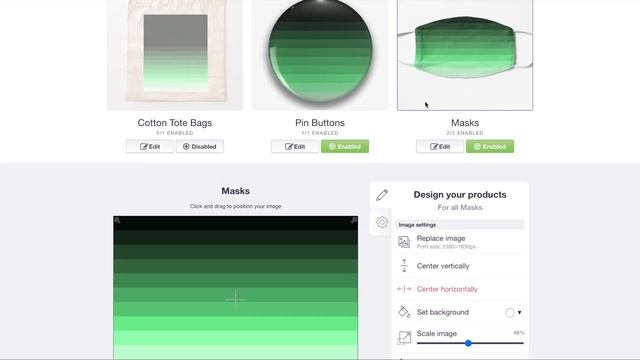Enable the Cotton Tote Bags product
This screenshot has width=640, height=360.
click(x=200, y=147)
